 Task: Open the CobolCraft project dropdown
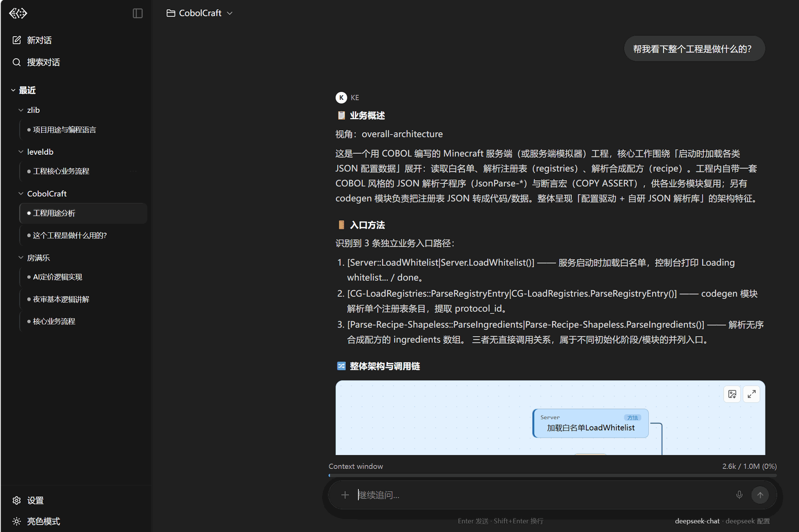pyautogui.click(x=199, y=13)
